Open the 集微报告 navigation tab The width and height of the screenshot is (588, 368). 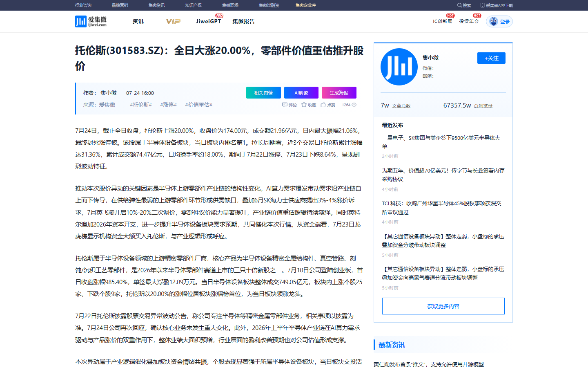pos(244,21)
